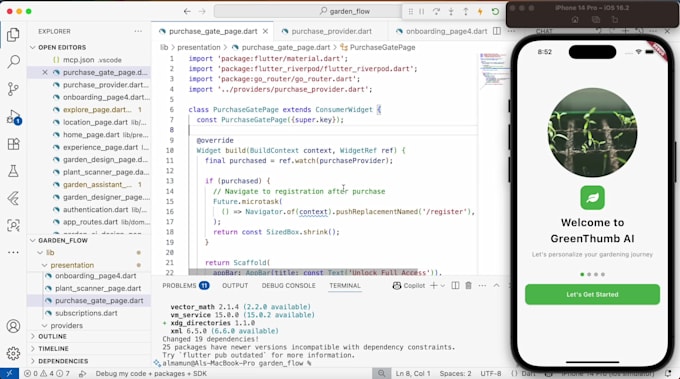Change indentation via Spaces: 2
The image size is (680, 379).
click(x=455, y=373)
